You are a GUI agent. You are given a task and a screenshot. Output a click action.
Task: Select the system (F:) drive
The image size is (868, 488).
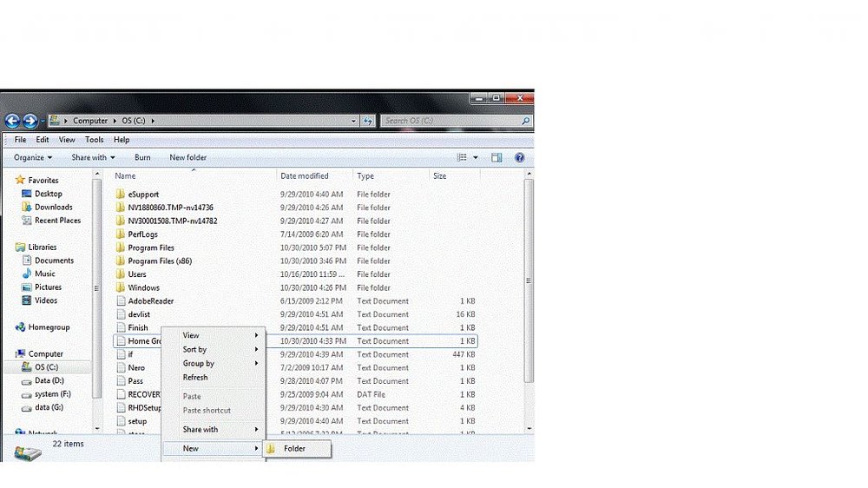pos(53,394)
